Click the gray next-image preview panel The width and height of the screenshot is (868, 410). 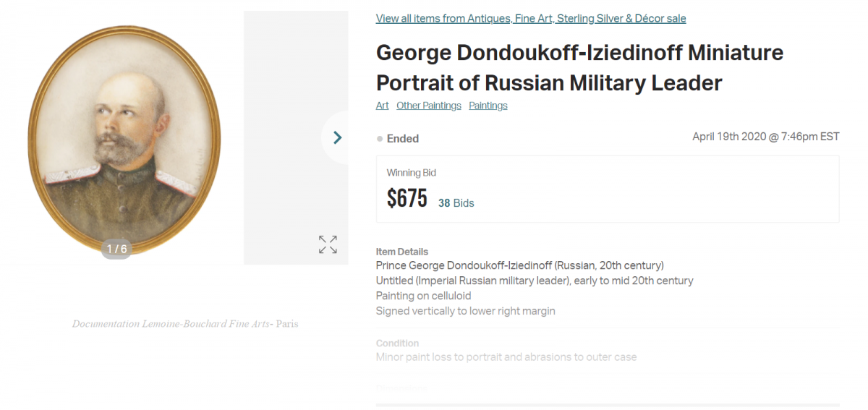296,137
